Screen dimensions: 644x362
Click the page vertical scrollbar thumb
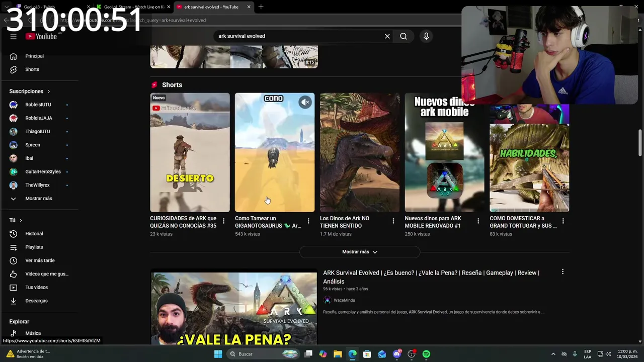pos(640,143)
